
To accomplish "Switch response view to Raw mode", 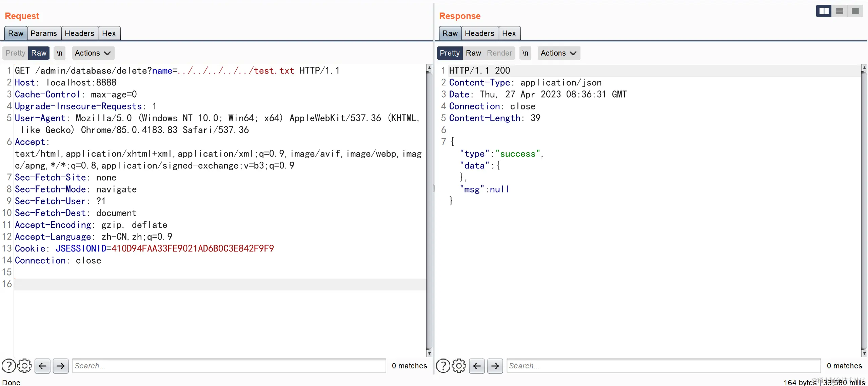I will [473, 53].
